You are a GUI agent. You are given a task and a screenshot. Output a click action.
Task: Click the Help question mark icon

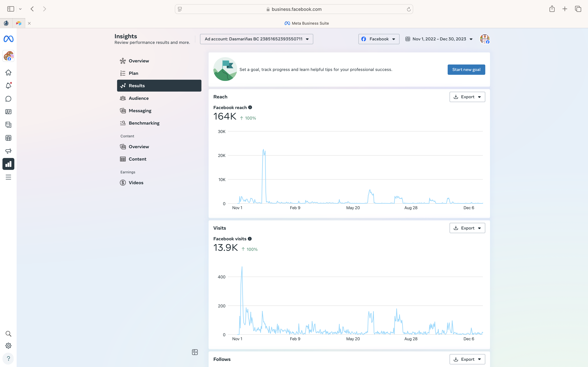click(8, 358)
